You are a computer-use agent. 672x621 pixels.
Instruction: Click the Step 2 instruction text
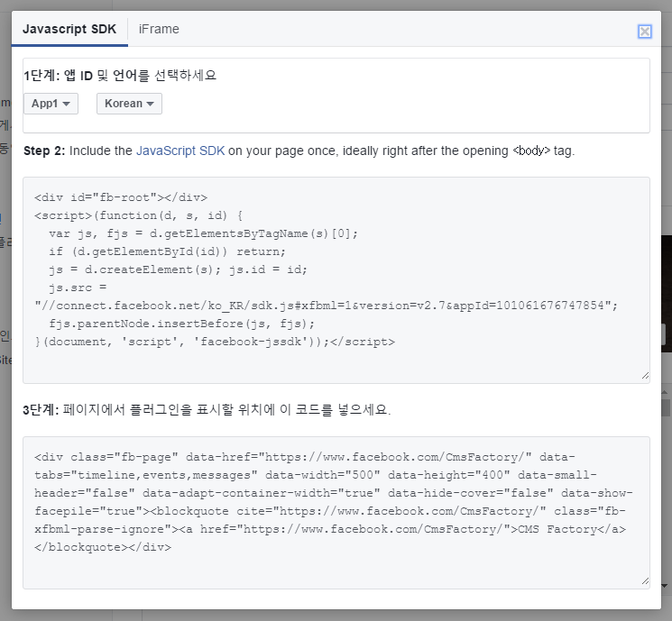click(299, 151)
